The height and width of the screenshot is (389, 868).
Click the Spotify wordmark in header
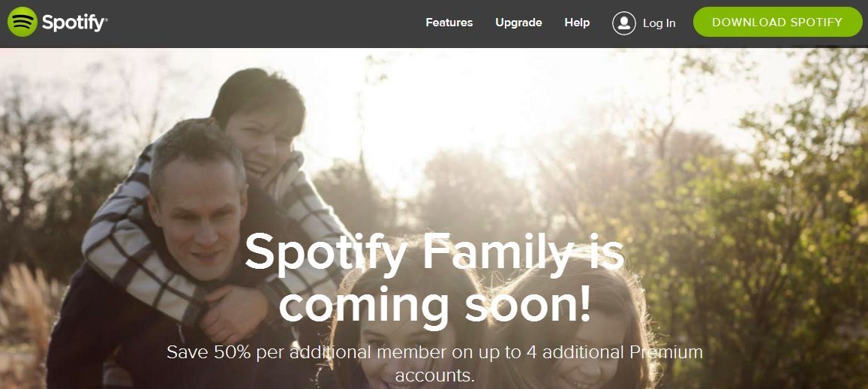75,23
